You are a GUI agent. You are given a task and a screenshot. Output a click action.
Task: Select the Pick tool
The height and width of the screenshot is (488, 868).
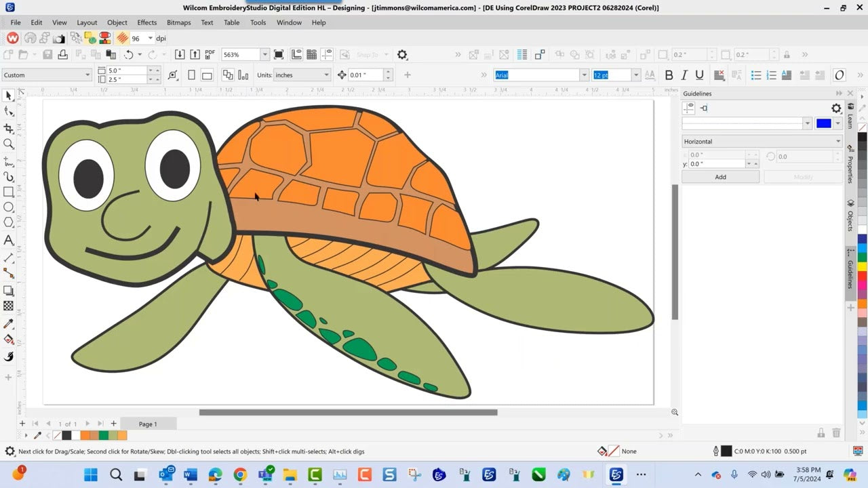pyautogui.click(x=9, y=96)
